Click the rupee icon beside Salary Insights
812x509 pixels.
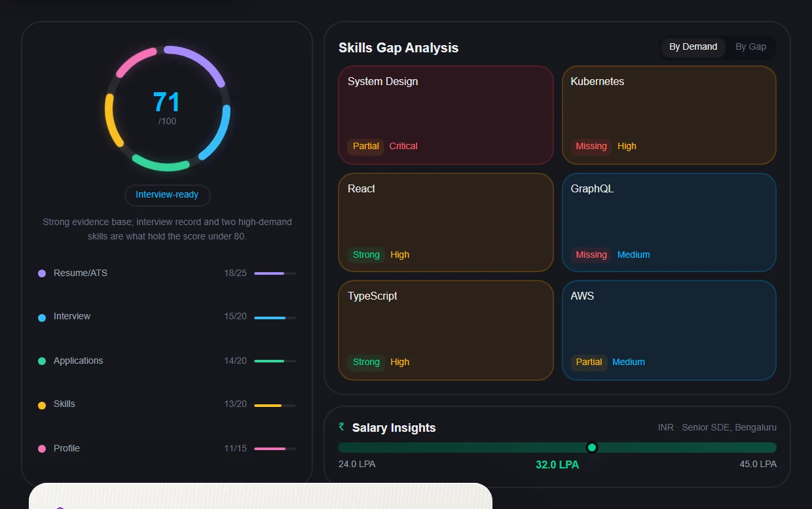pyautogui.click(x=341, y=427)
